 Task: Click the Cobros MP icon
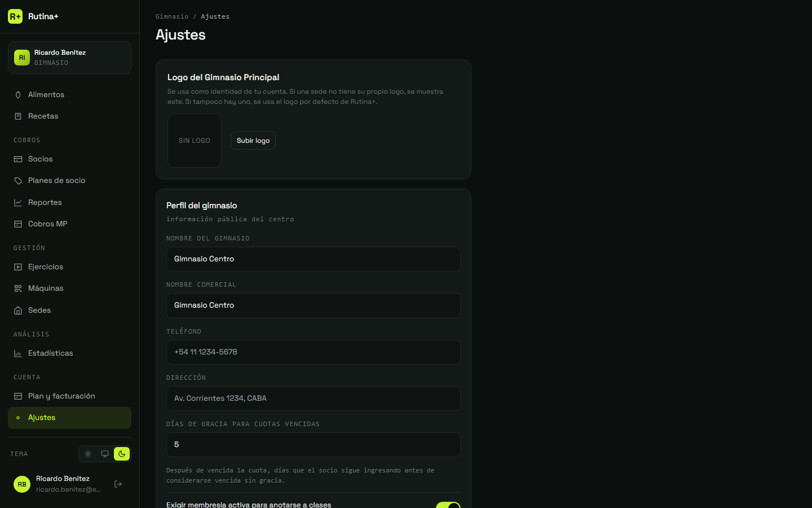(x=18, y=224)
